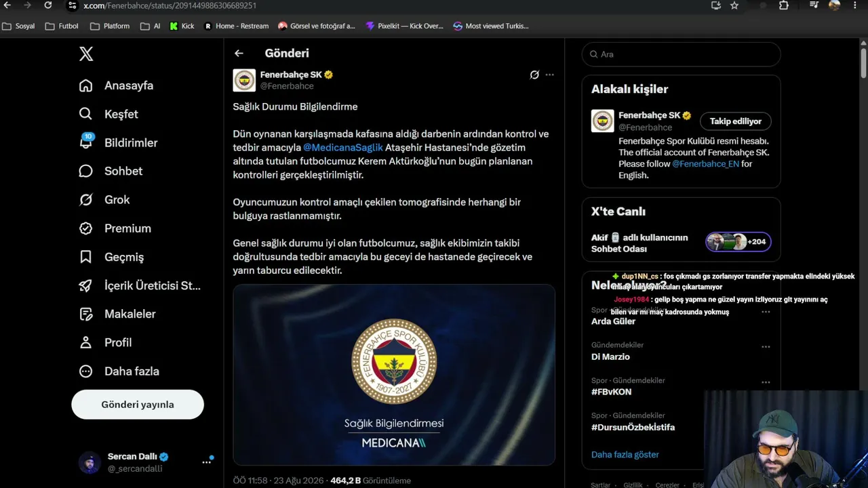Click the 464,2 B Görüntüleme view count
The width and height of the screenshot is (868, 488).
point(370,481)
